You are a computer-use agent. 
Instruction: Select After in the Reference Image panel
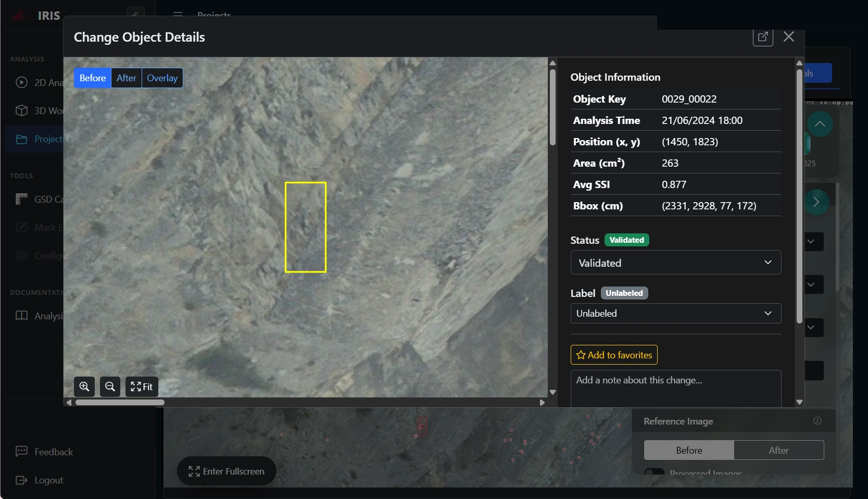pos(779,450)
